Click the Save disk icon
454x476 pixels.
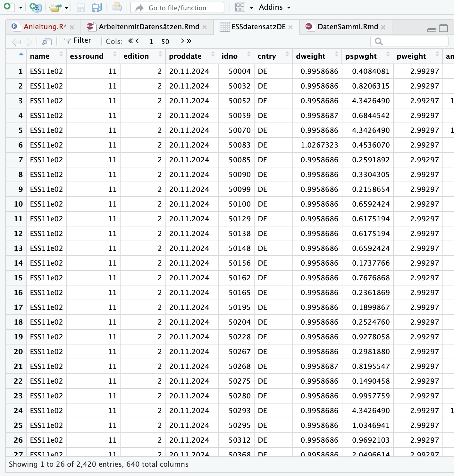pyautogui.click(x=81, y=8)
